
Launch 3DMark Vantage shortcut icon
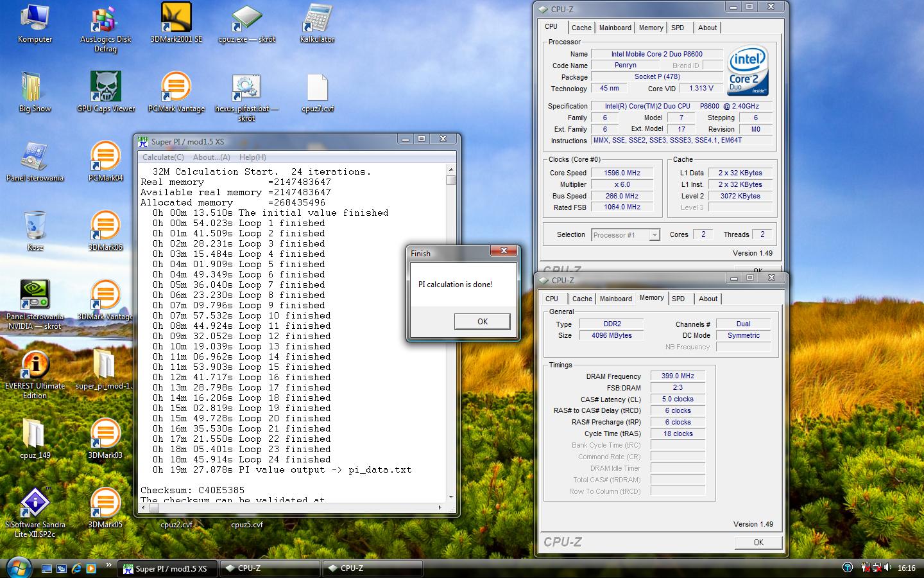(x=105, y=301)
